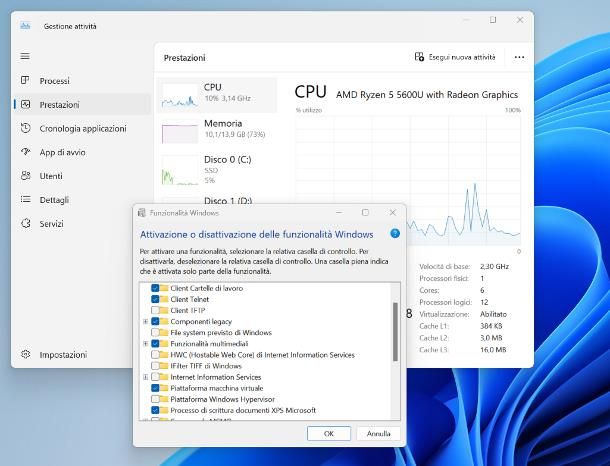
Task: Select the CPU mini graph thumbnail
Action: [180, 96]
